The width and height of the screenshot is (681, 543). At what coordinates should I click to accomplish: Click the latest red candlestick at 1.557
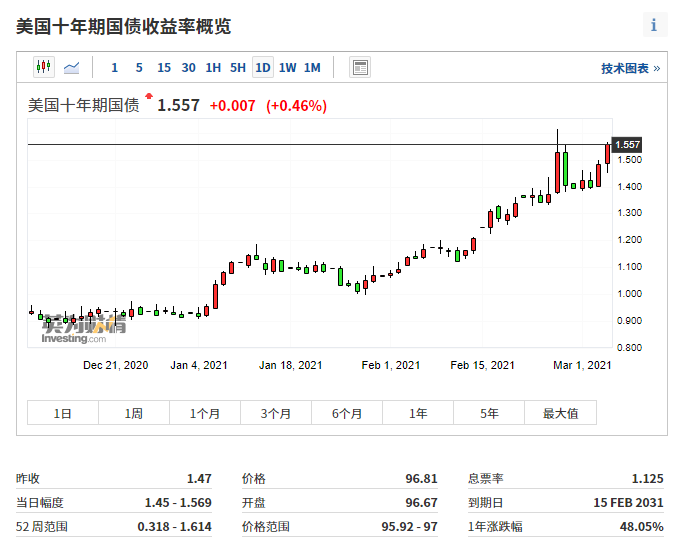tap(608, 154)
